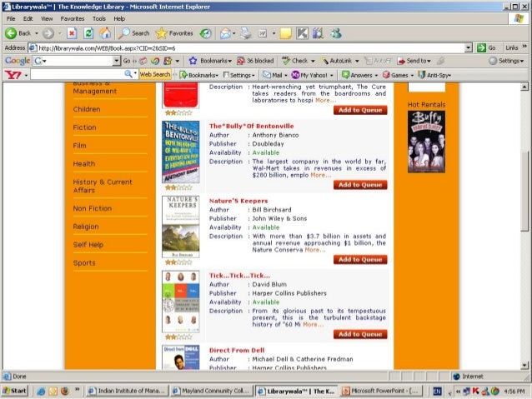This screenshot has width=532, height=399.
Task: Click the Back navigation arrow icon
Action: tap(11, 33)
